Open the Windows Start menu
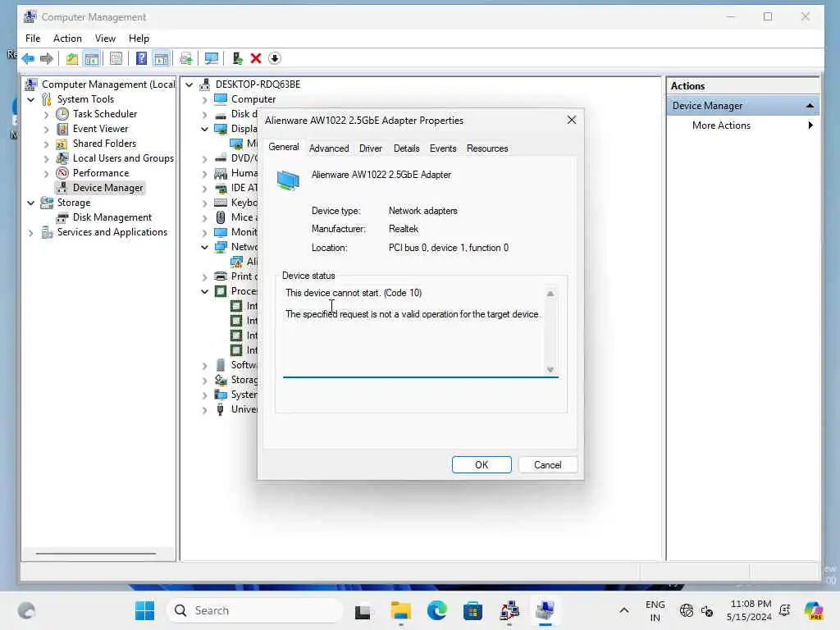This screenshot has width=840, height=630. (144, 610)
